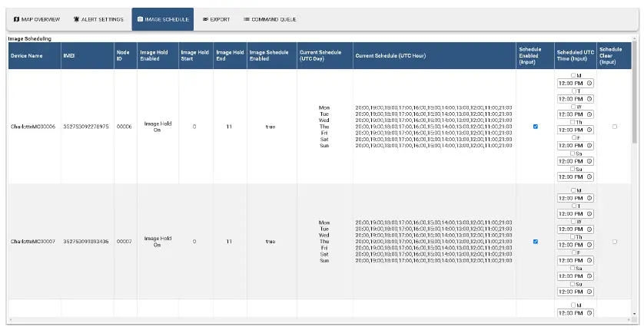Open the Export tab
644x330 pixels.
pos(216,19)
